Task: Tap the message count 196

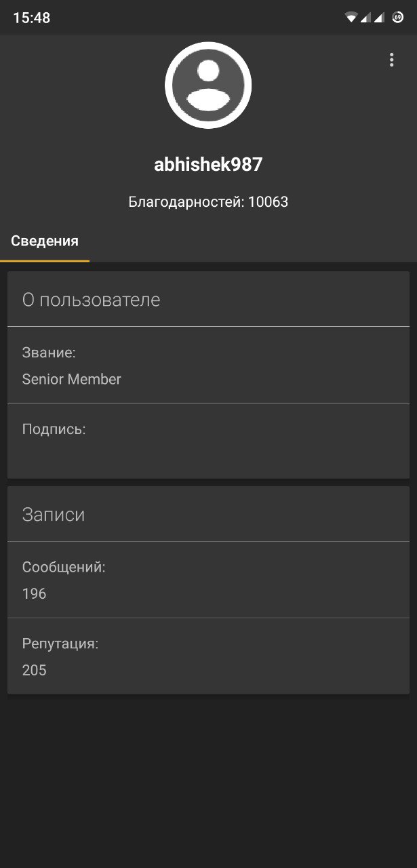Action: tap(34, 593)
